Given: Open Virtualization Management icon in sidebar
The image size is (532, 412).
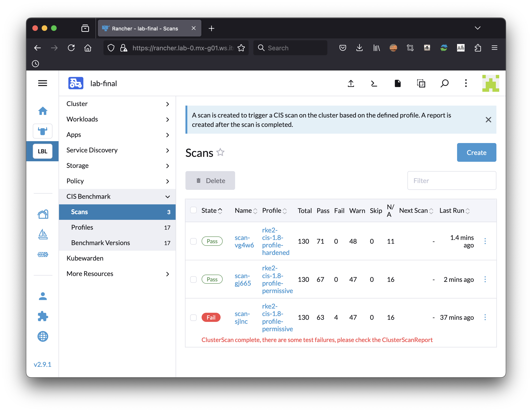Looking at the screenshot, I should point(43,255).
